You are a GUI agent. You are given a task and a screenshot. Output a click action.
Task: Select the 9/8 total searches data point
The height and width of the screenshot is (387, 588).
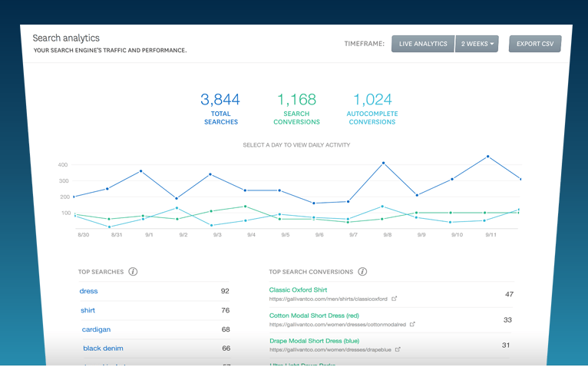(x=383, y=163)
